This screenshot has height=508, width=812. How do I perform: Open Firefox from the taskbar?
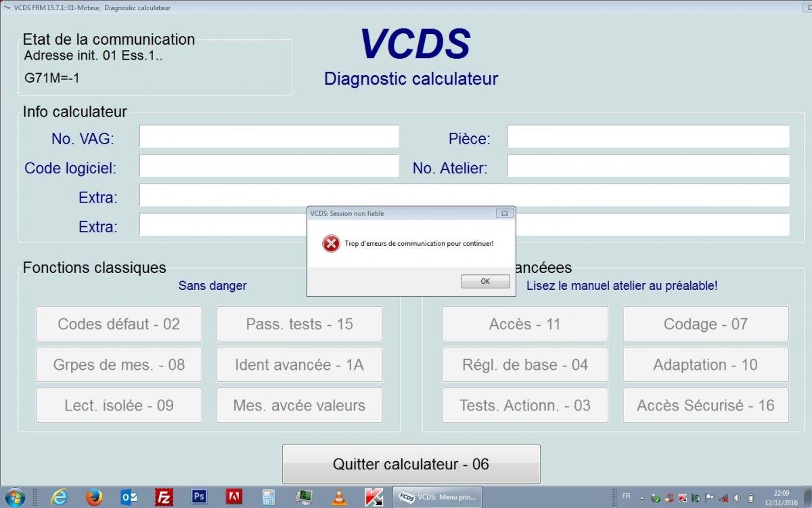point(94,497)
